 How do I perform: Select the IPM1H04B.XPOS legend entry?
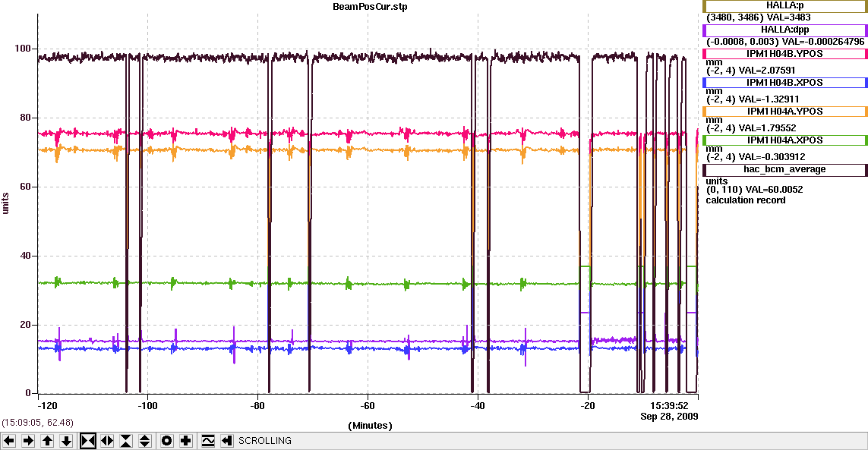click(785, 83)
